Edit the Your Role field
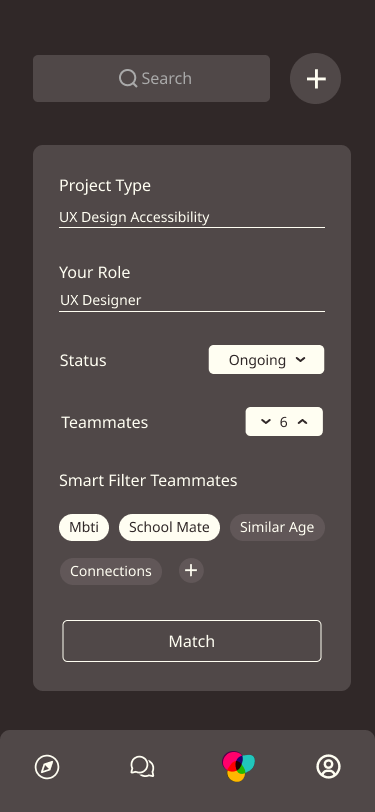375x812 pixels. tap(192, 301)
